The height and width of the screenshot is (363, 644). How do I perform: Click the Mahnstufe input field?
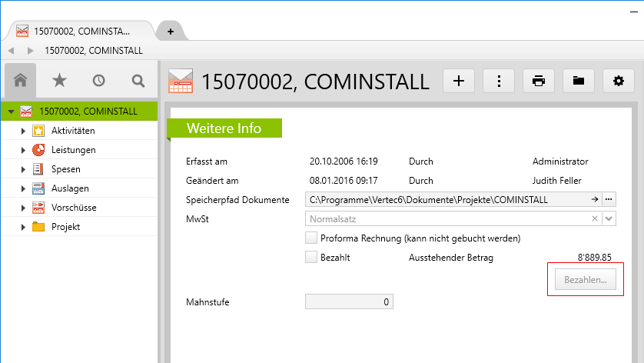[349, 302]
